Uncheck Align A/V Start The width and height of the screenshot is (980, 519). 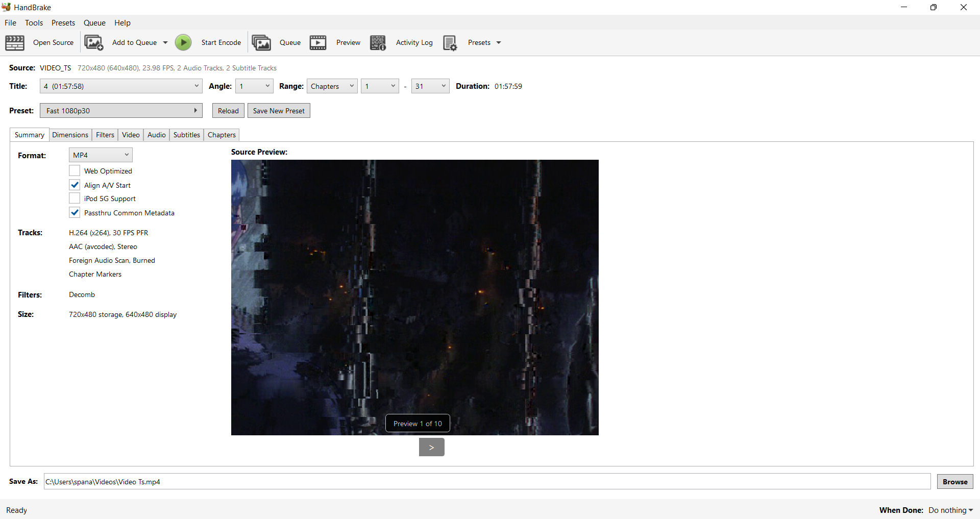[x=75, y=185]
